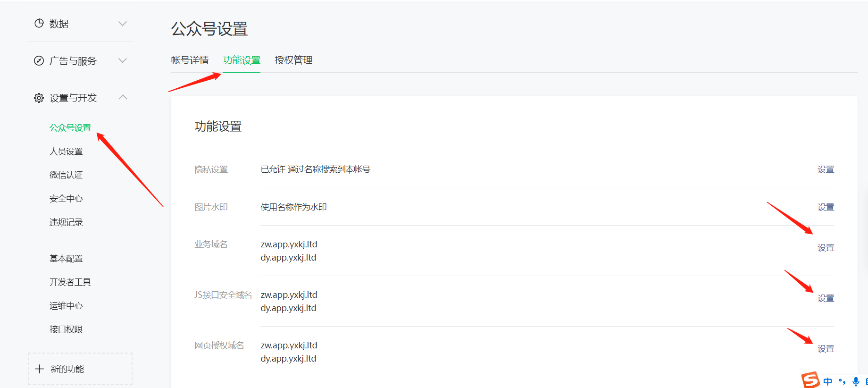Open 违规记录 in the sidebar

(x=66, y=222)
